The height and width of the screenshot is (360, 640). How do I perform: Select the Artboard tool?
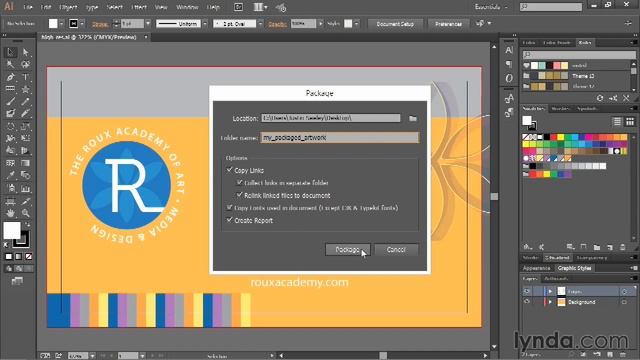pos(11,201)
